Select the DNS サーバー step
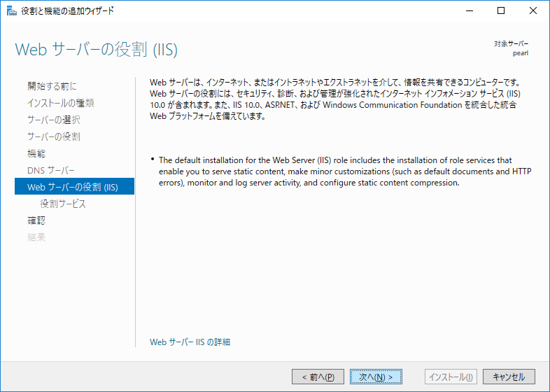This screenshot has height=392, width=550. [x=51, y=170]
